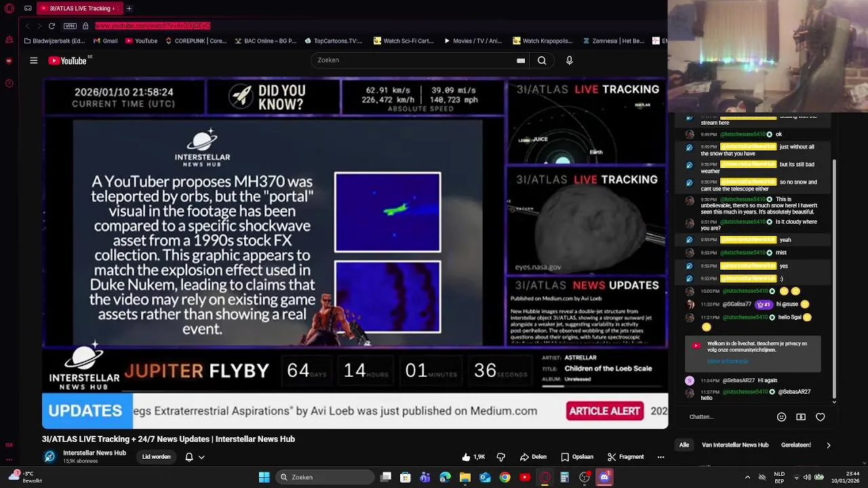Viewport: 868px width, 488px height.
Task: Open more actions three-dot menu
Action: click(660, 457)
